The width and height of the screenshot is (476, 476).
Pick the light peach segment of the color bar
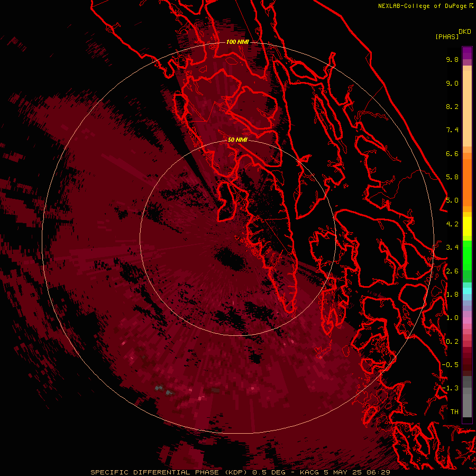(x=467, y=108)
